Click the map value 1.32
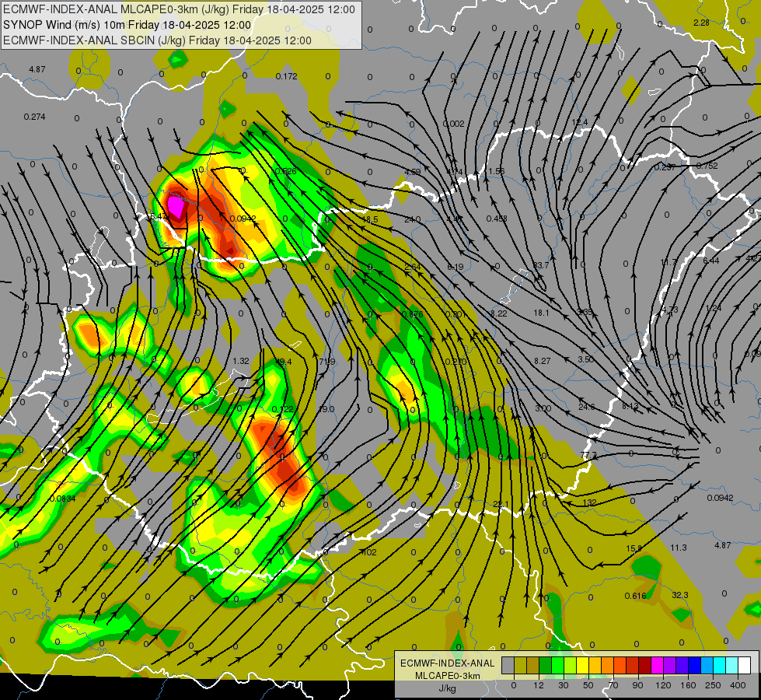Image resolution: width=761 pixels, height=700 pixels. coord(241,361)
